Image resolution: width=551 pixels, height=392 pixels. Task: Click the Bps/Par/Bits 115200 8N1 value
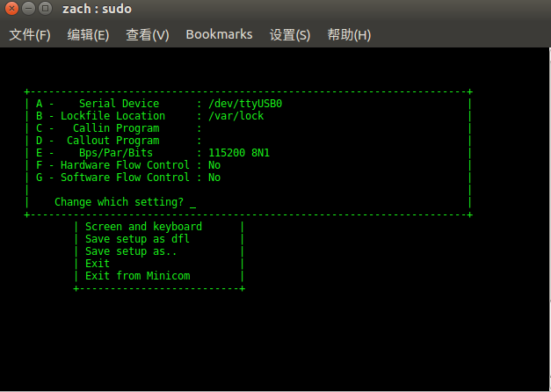[238, 153]
